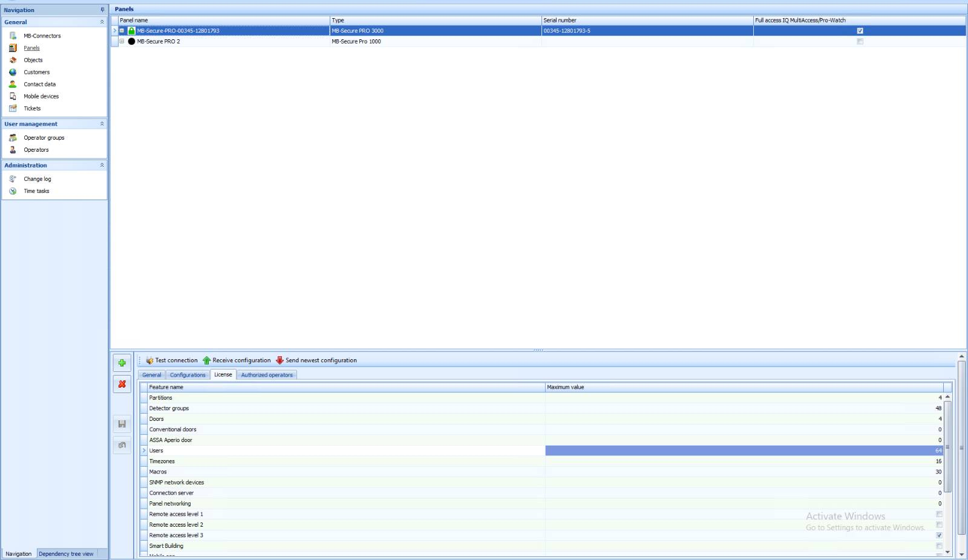Open the Tickets icon

pos(13,108)
